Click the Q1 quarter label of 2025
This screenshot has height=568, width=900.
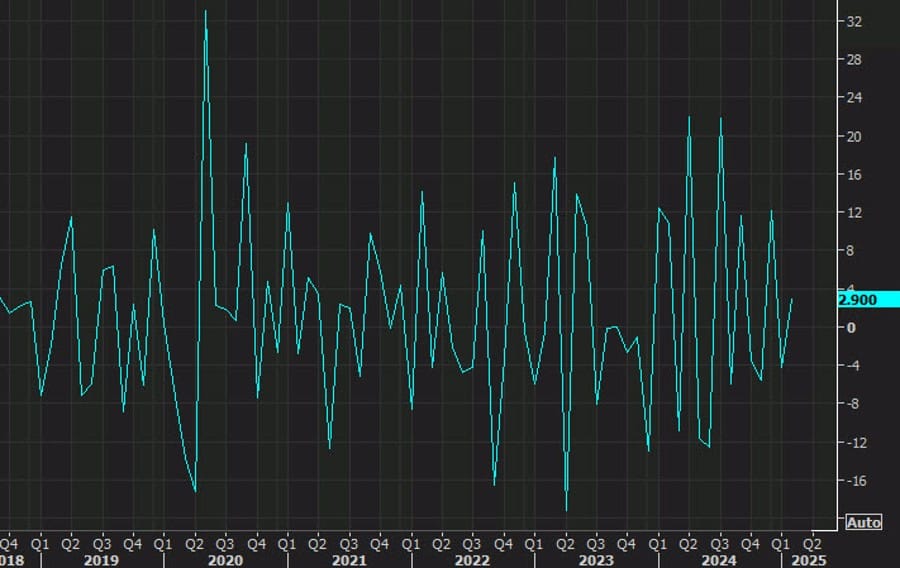(x=781, y=543)
